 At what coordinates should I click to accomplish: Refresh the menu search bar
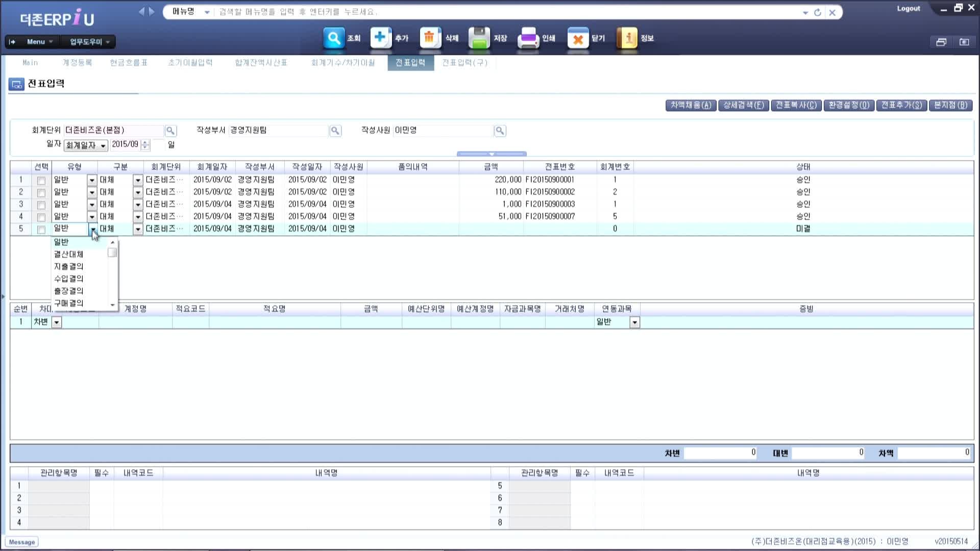click(818, 12)
